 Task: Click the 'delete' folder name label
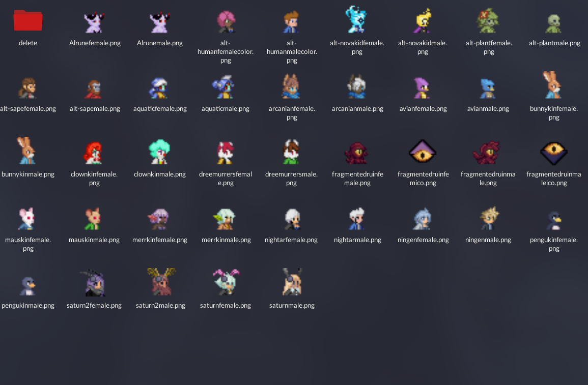point(28,43)
